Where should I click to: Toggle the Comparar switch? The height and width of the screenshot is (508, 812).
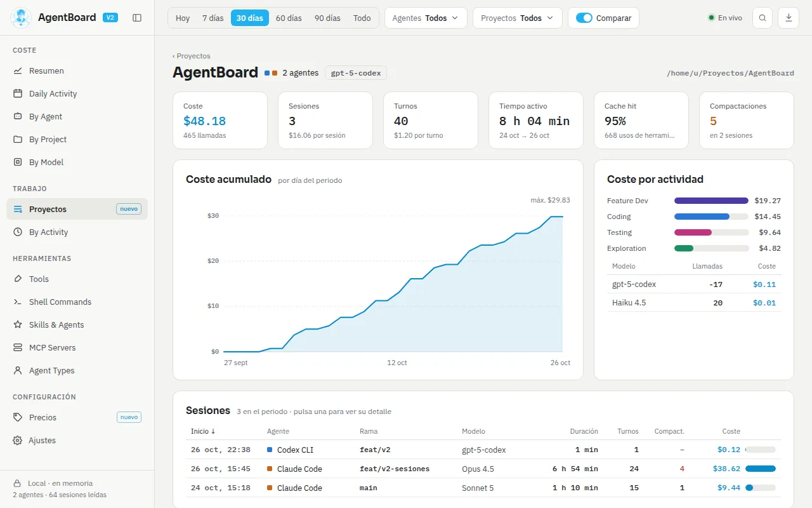click(584, 18)
